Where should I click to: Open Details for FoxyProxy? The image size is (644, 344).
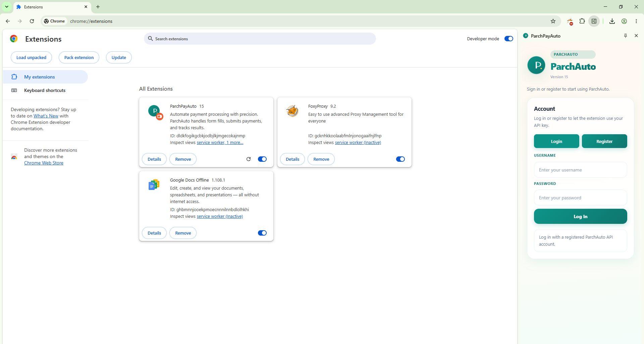coord(292,159)
